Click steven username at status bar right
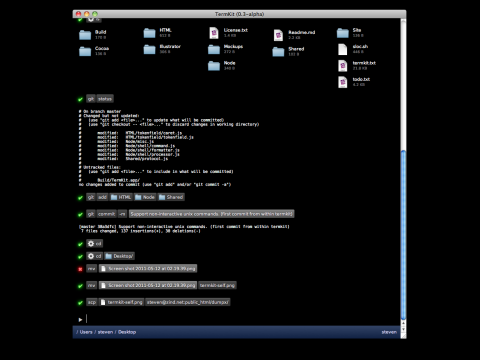480x360 pixels. (389, 332)
